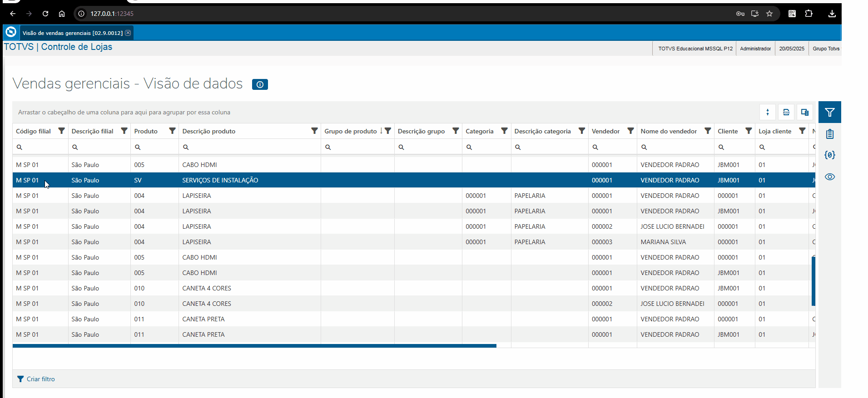This screenshot has width=868, height=398.
Task: Open the filter funnel on the Cliente column
Action: tap(749, 131)
